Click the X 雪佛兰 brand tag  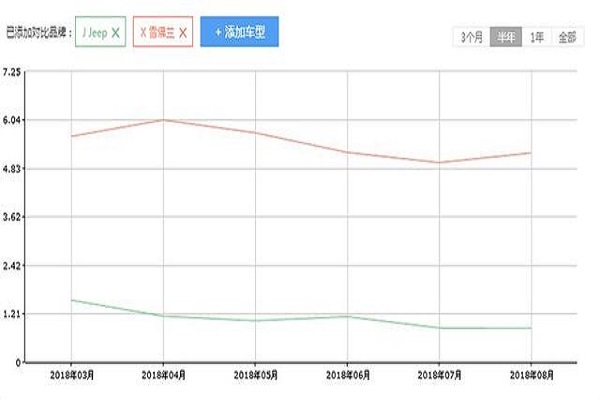click(158, 33)
